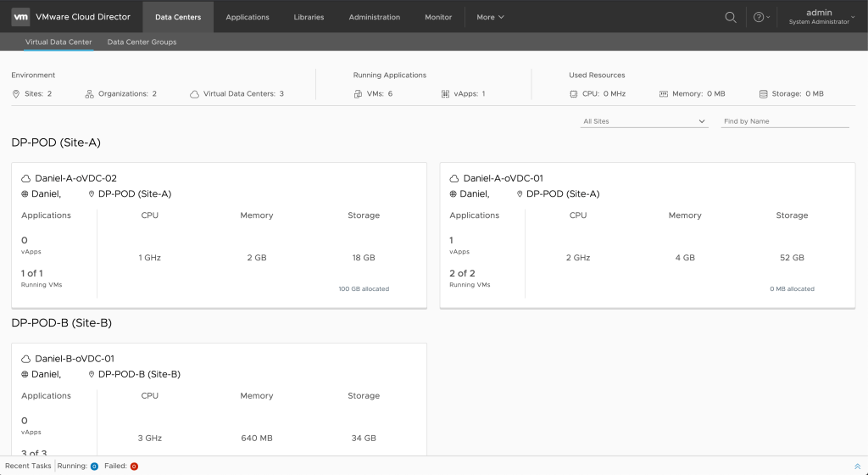Click the Memory icon in Used Resources
The width and height of the screenshot is (868, 475).
click(x=664, y=94)
